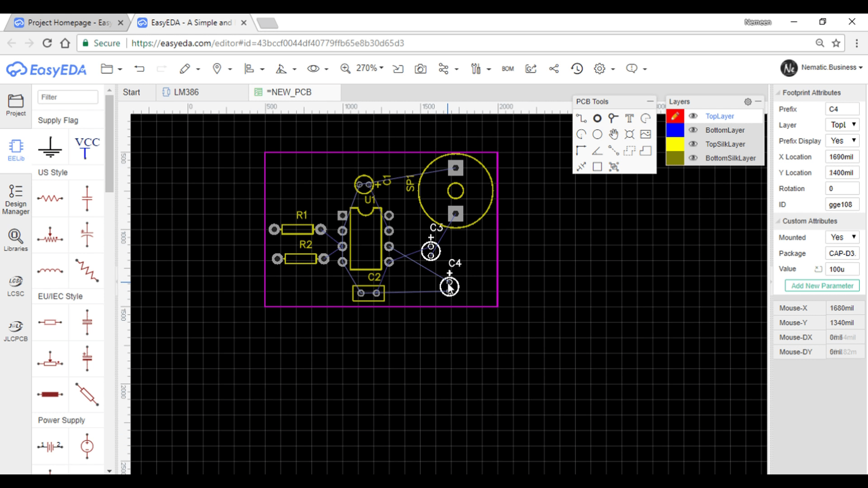
Task: Click the BOM toolbar icon
Action: [x=508, y=69]
